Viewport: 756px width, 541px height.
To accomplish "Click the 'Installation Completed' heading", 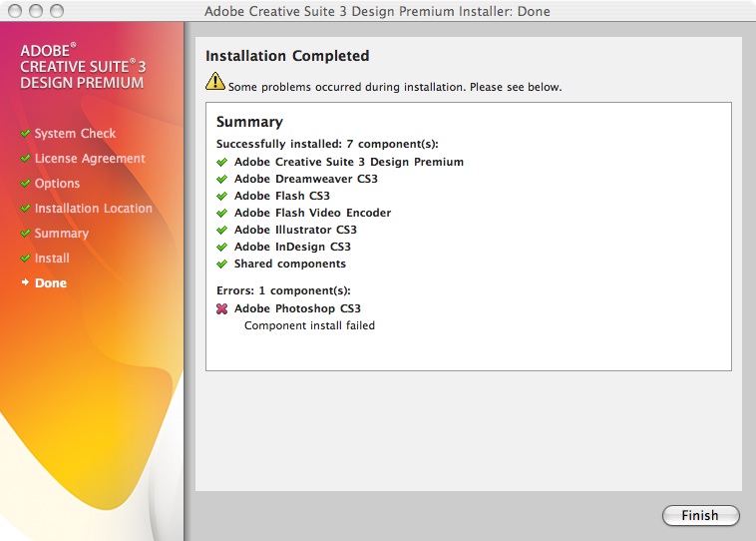I will [287, 56].
